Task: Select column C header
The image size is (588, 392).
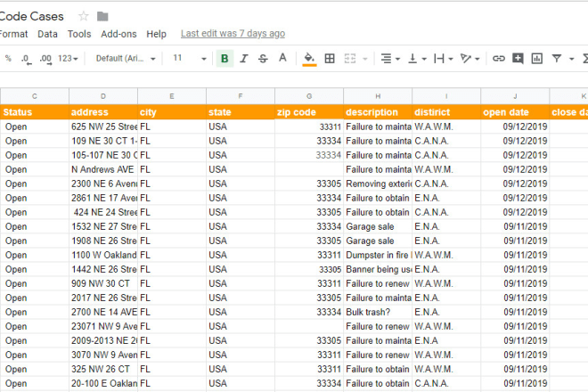Action: (35, 96)
